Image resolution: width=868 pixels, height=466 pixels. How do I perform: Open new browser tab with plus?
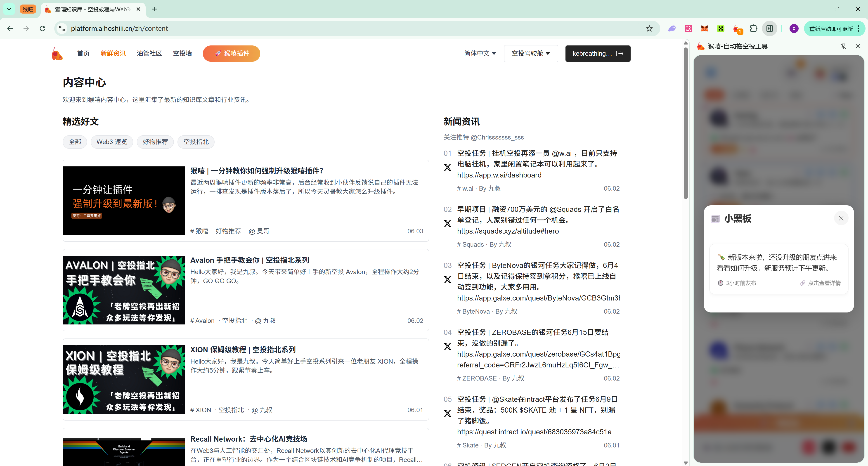155,9
